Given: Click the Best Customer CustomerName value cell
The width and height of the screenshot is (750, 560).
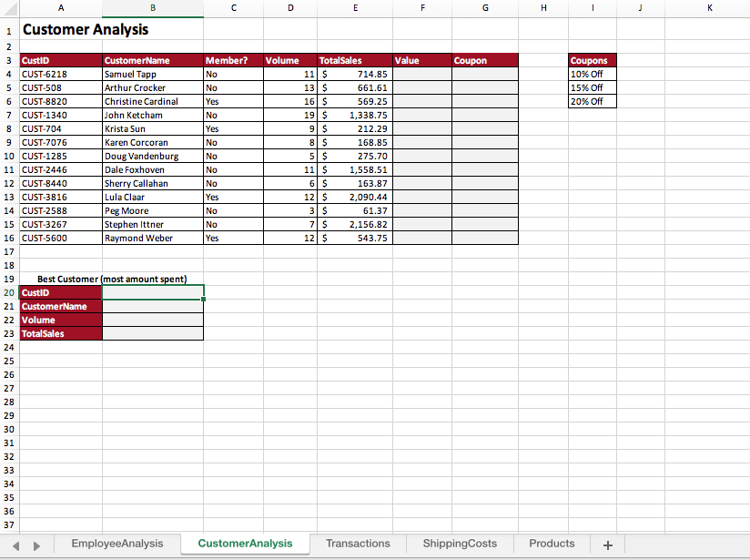Looking at the screenshot, I should (x=153, y=306).
